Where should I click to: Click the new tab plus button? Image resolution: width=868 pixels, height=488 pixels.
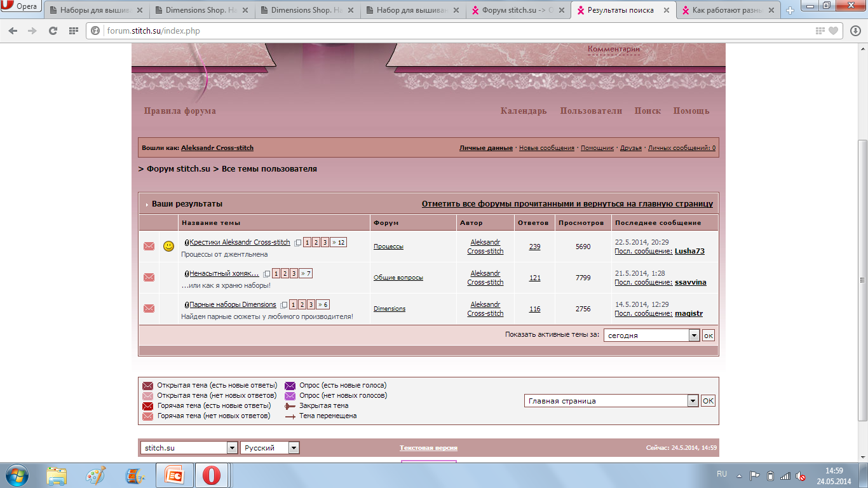click(790, 11)
